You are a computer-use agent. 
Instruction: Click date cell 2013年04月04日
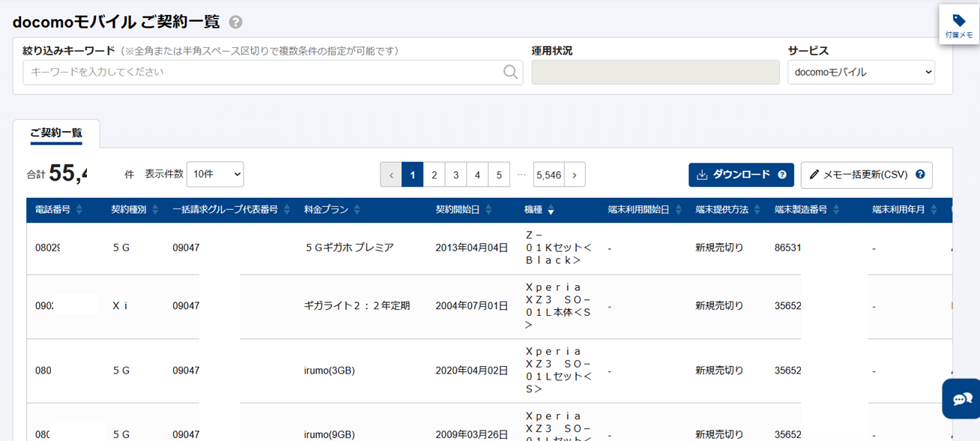click(472, 247)
